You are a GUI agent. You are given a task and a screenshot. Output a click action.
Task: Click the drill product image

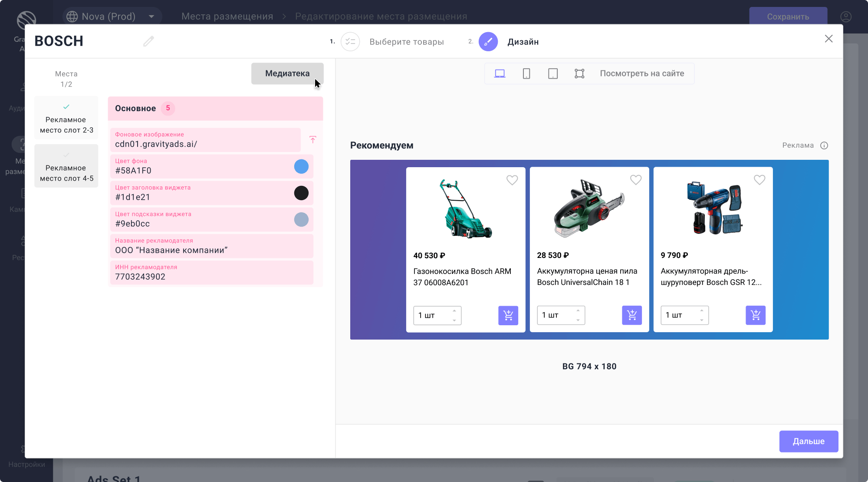click(x=714, y=208)
